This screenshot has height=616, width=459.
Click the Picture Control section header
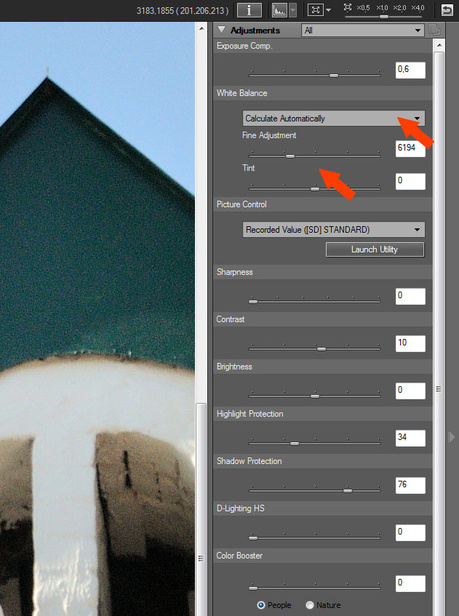pos(323,204)
